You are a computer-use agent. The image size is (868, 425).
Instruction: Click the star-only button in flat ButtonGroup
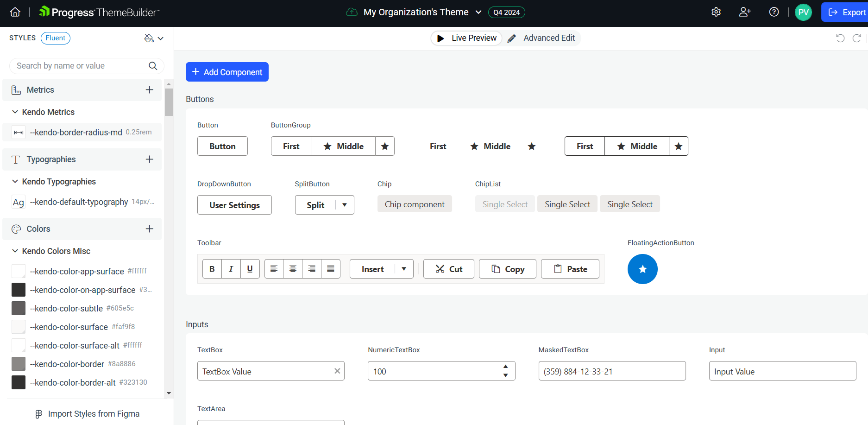[x=532, y=146]
